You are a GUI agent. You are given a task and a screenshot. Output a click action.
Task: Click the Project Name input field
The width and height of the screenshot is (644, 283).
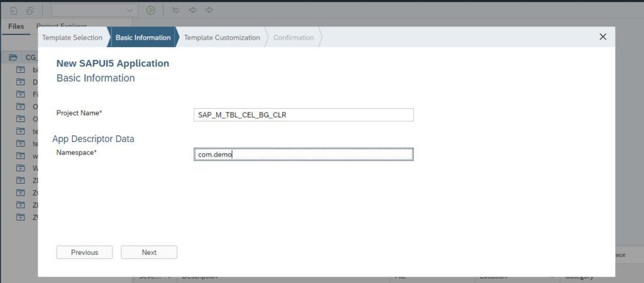pos(304,115)
